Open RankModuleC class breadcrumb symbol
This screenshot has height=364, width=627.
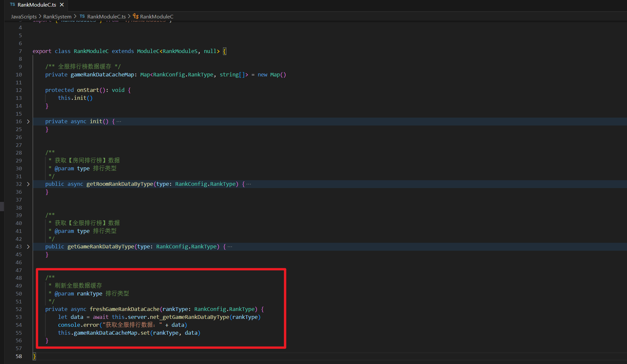157,16
